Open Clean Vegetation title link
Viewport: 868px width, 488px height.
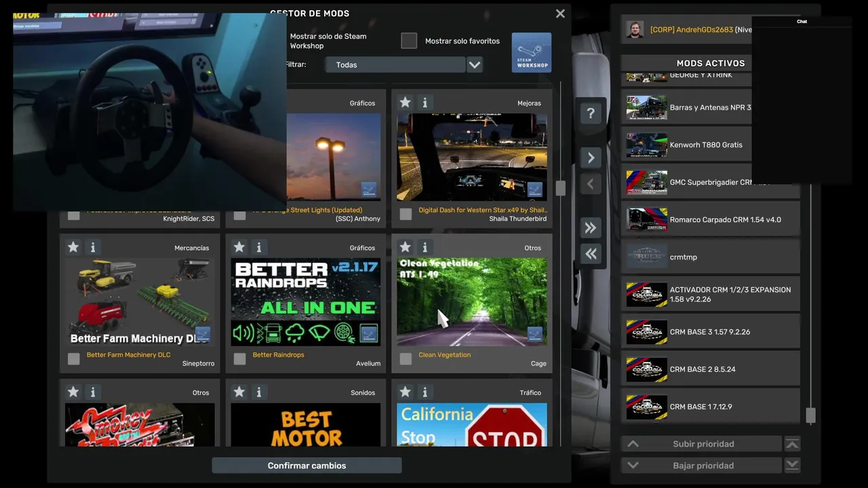[x=444, y=354]
